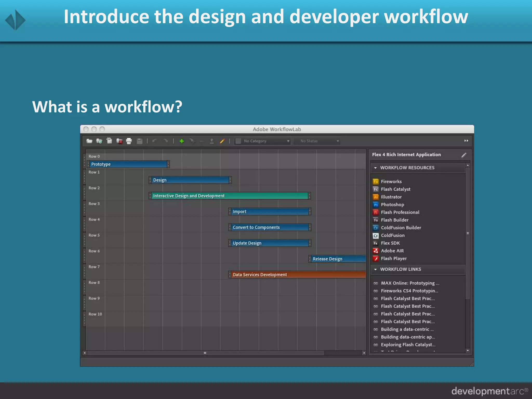Click resources panel scroll-up arrow
The height and width of the screenshot is (399, 532).
(468, 165)
